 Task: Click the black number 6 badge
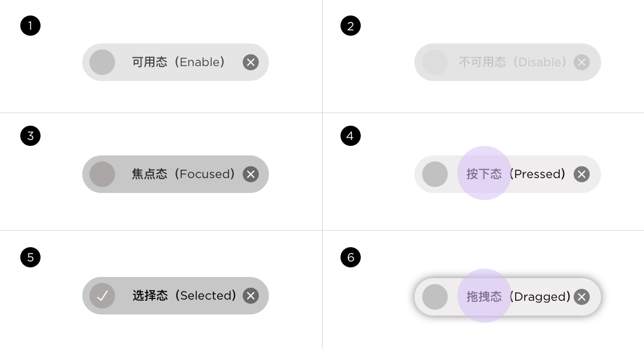351,257
